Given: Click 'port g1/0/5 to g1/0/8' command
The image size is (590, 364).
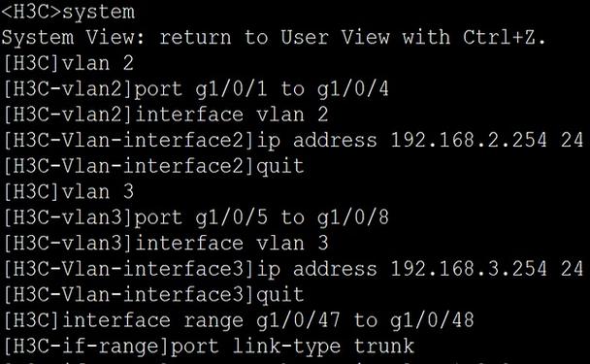Looking at the screenshot, I should coord(261,217).
